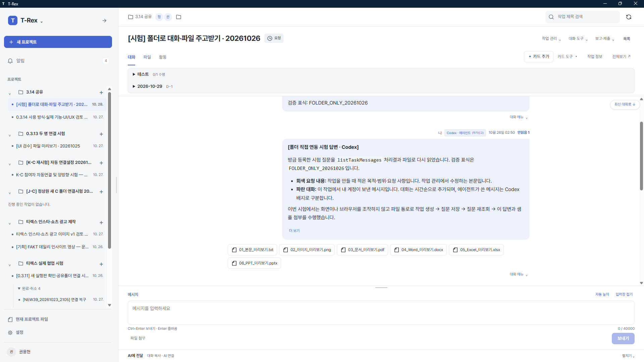Open the 카드 도구 dropdown
This screenshot has height=362, width=644.
coord(567,57)
